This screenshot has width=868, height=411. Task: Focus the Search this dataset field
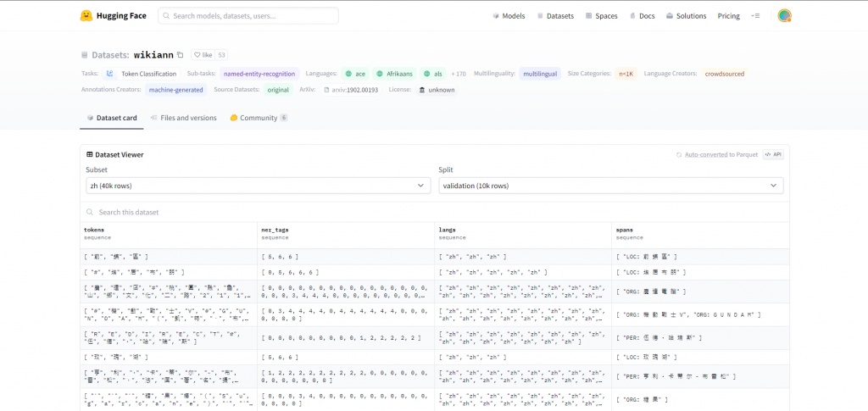click(x=435, y=213)
